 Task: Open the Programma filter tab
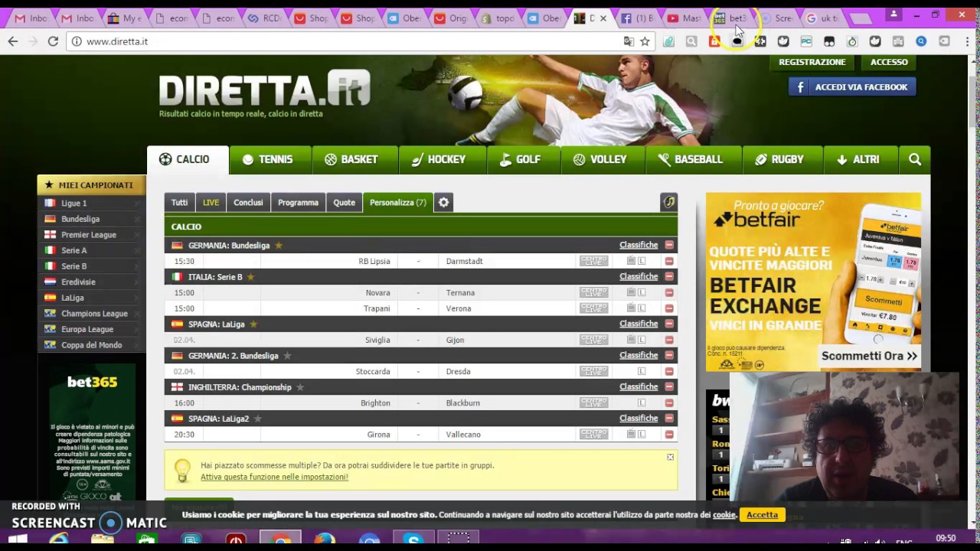coord(298,202)
